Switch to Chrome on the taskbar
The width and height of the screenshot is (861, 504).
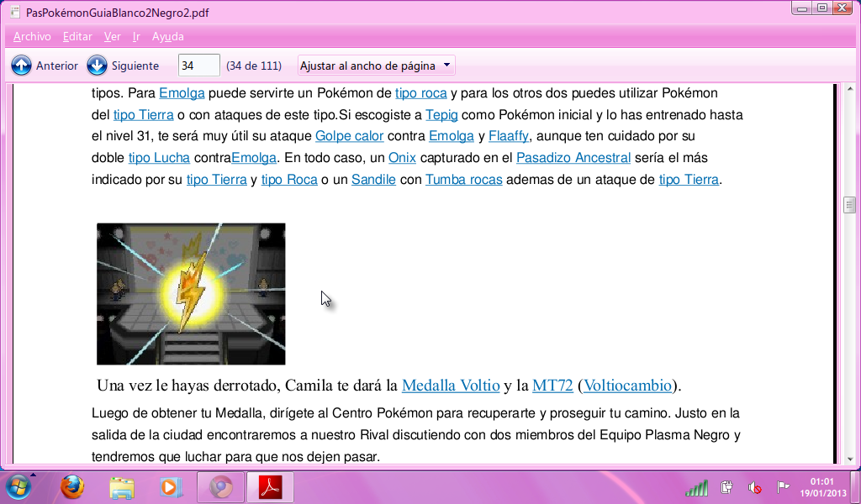(221, 487)
